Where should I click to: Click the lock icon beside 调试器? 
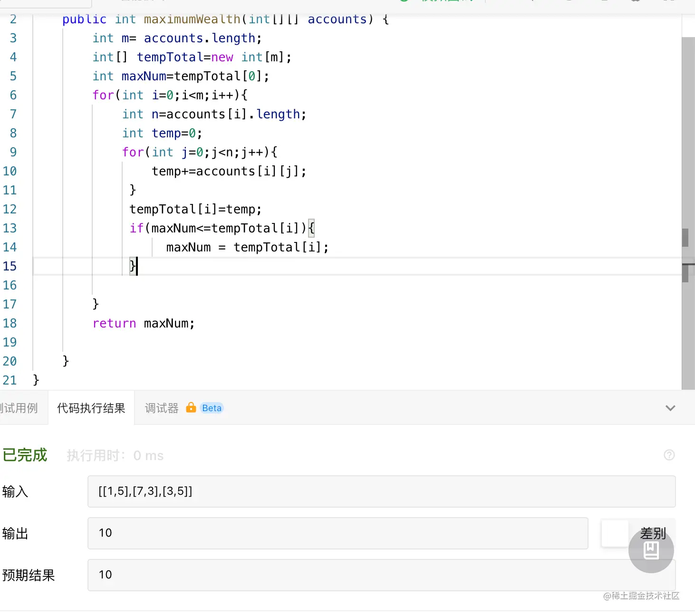point(191,407)
